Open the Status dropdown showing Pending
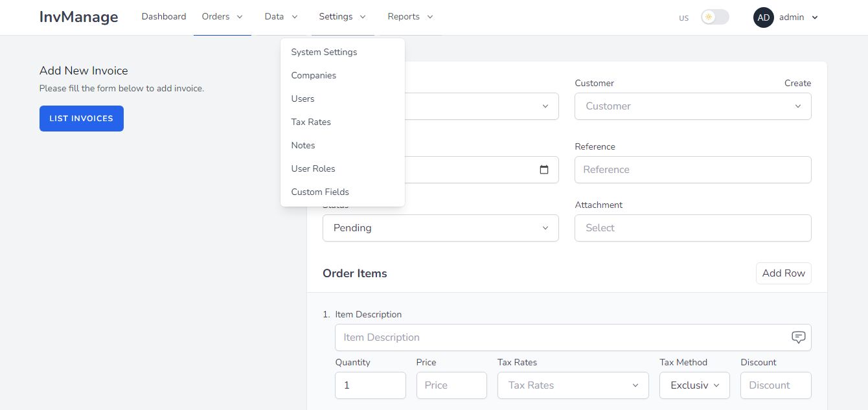868x410 pixels. coord(440,228)
